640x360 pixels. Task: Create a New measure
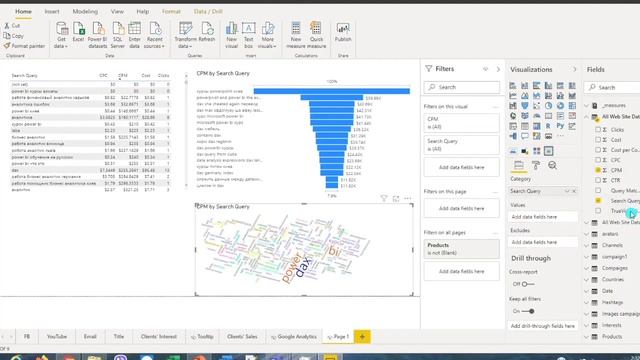pyautogui.click(x=296, y=35)
